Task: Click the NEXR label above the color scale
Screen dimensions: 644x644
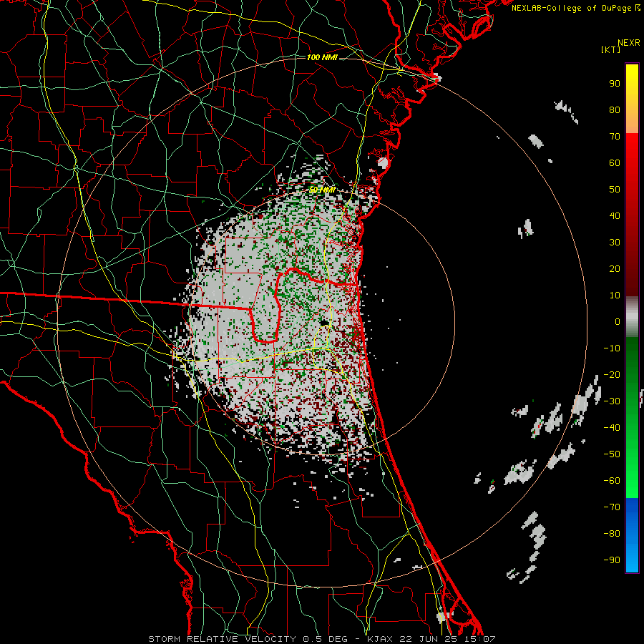Action: (628, 43)
